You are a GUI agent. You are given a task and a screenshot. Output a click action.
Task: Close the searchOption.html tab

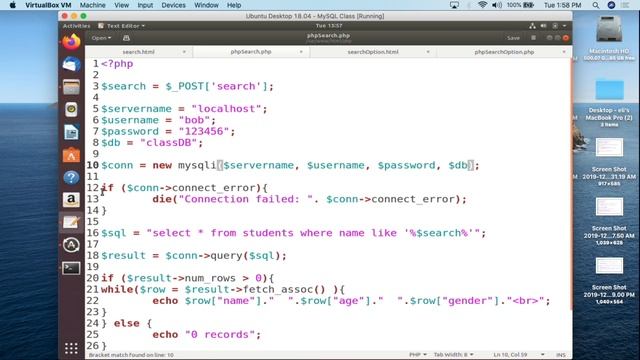tap(428, 52)
